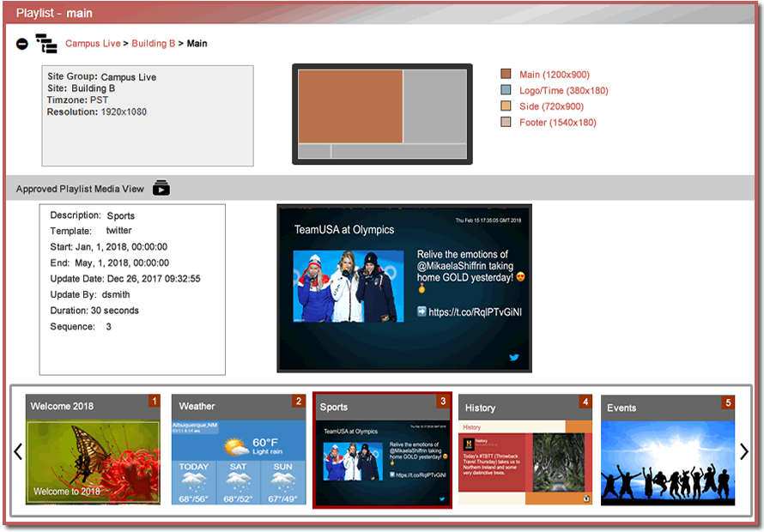Click the Footer zone color swatch
The image size is (764, 532).
[506, 122]
